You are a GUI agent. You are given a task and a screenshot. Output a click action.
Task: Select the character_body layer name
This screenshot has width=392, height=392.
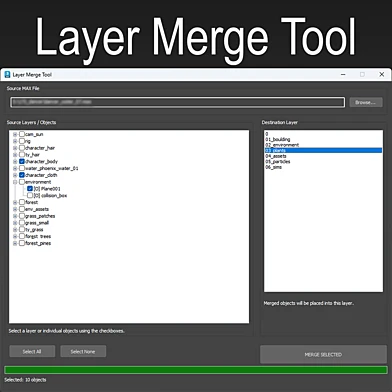pyautogui.click(x=41, y=161)
